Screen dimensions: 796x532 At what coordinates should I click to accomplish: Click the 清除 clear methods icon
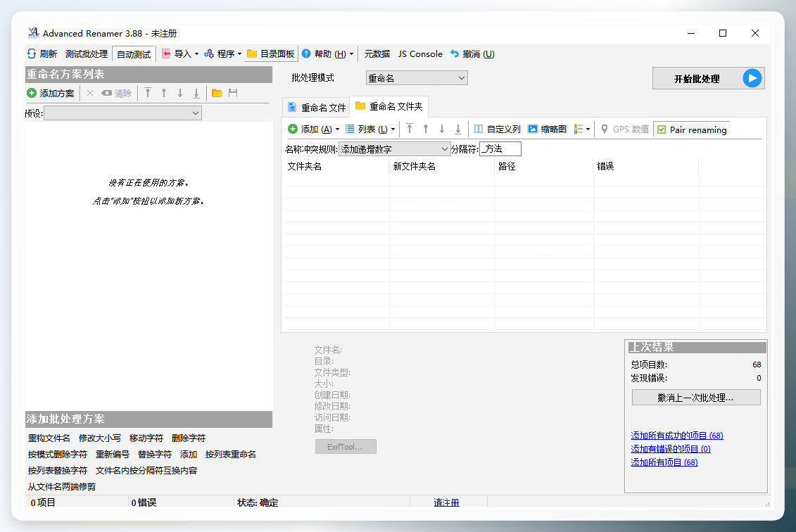(x=106, y=93)
